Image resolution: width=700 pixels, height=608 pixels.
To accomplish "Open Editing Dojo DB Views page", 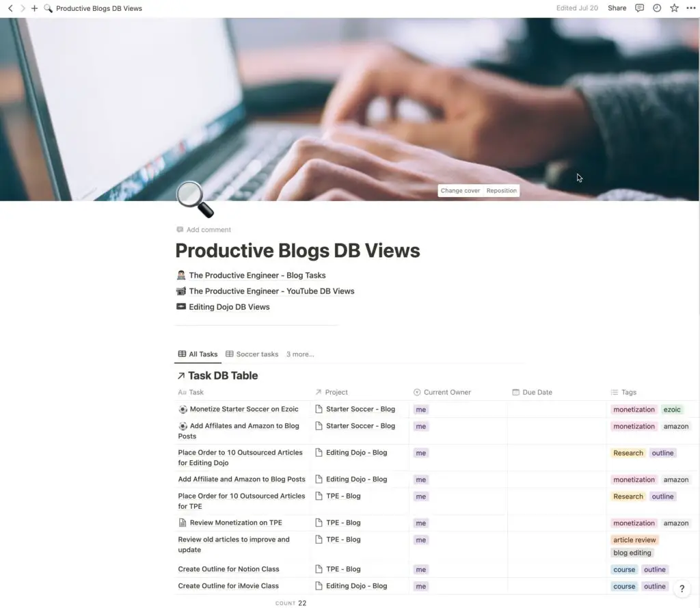I will point(229,307).
